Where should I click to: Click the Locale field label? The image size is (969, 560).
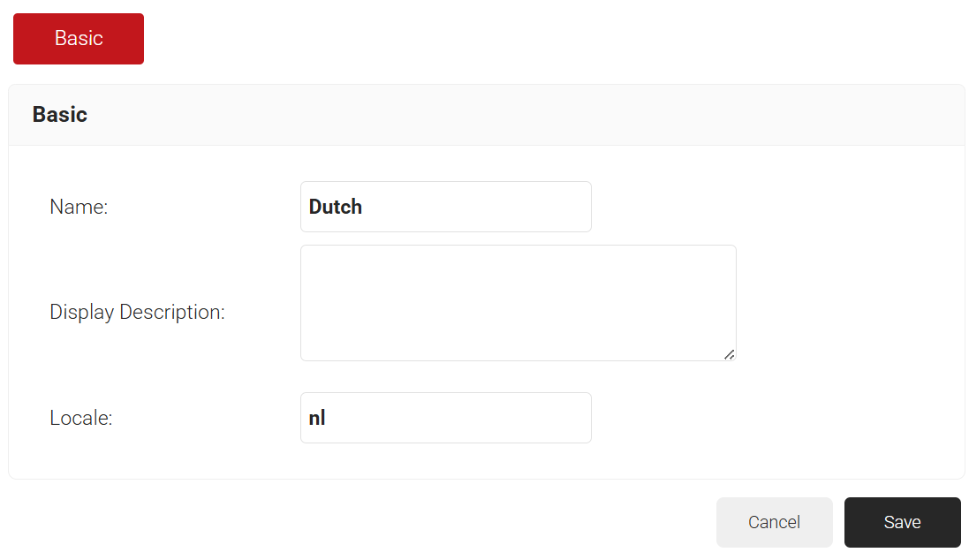tap(81, 418)
